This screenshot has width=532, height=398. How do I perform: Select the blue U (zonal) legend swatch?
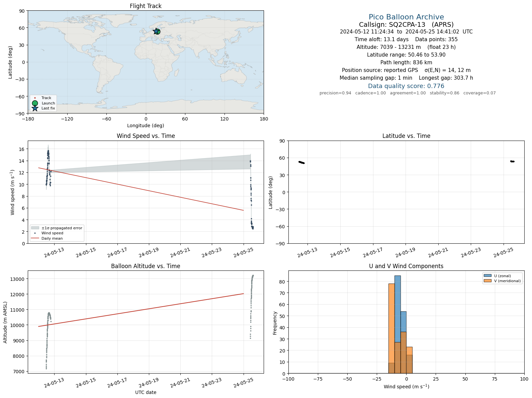pos(487,276)
